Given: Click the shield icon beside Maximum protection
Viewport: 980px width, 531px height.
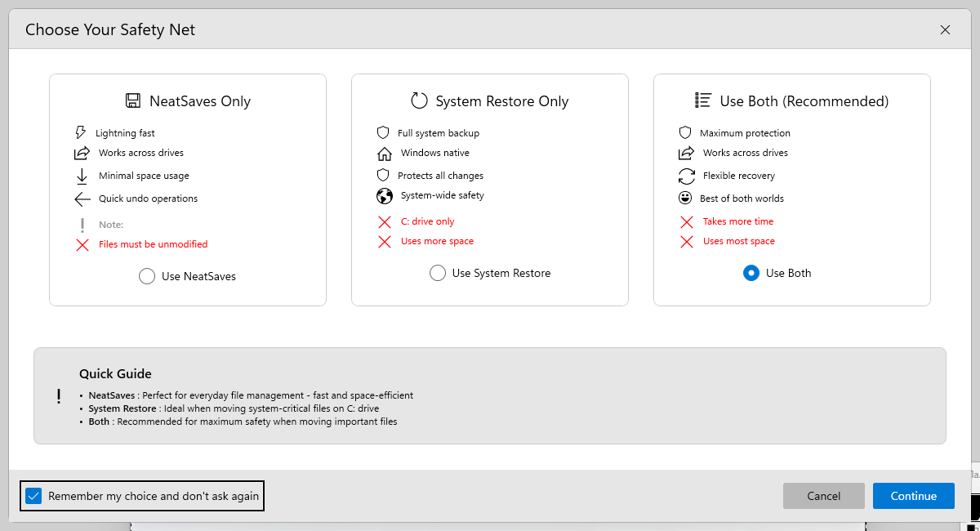Looking at the screenshot, I should (x=685, y=132).
